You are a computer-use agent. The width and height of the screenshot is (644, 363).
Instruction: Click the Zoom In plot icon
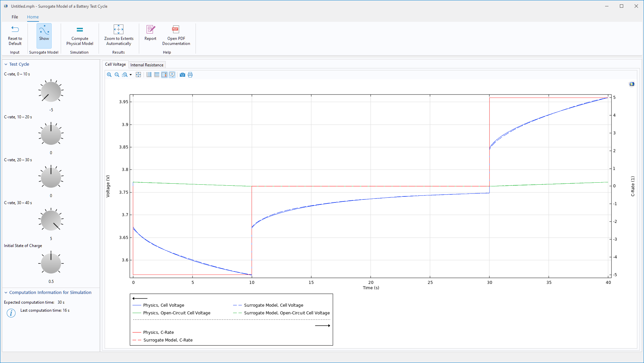pyautogui.click(x=109, y=75)
